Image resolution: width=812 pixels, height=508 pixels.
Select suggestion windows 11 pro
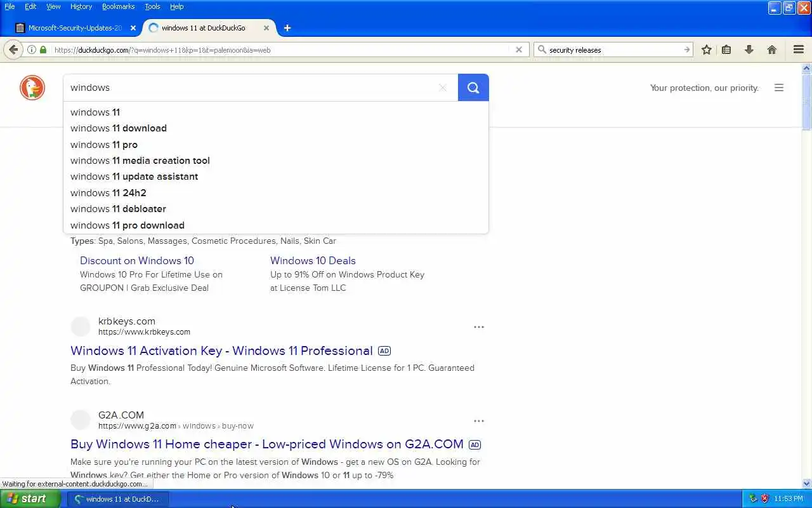[x=276, y=145]
